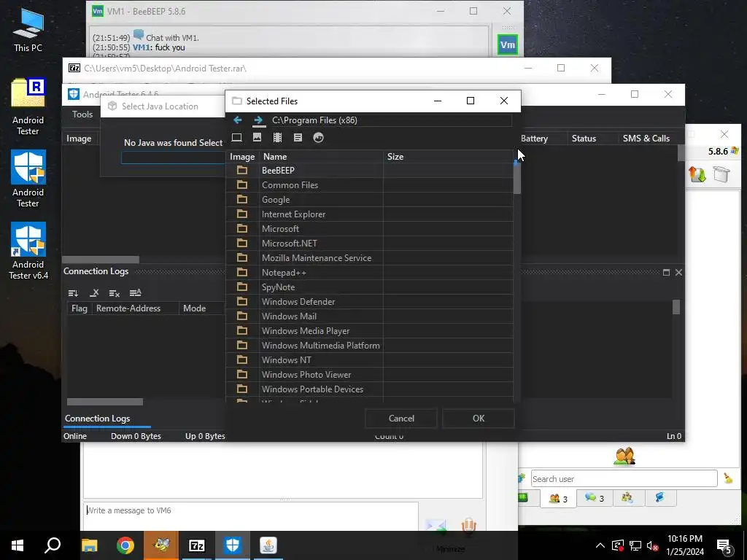Screen dimensions: 747x560
Task: Open the Common Files folder
Action: (370, 184)
